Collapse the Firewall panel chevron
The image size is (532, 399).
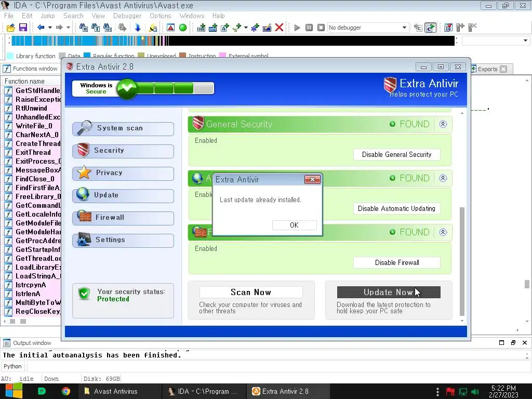tap(443, 232)
